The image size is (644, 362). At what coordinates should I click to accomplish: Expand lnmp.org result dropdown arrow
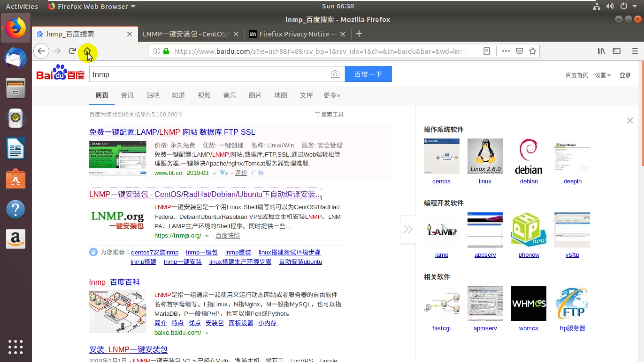207,236
